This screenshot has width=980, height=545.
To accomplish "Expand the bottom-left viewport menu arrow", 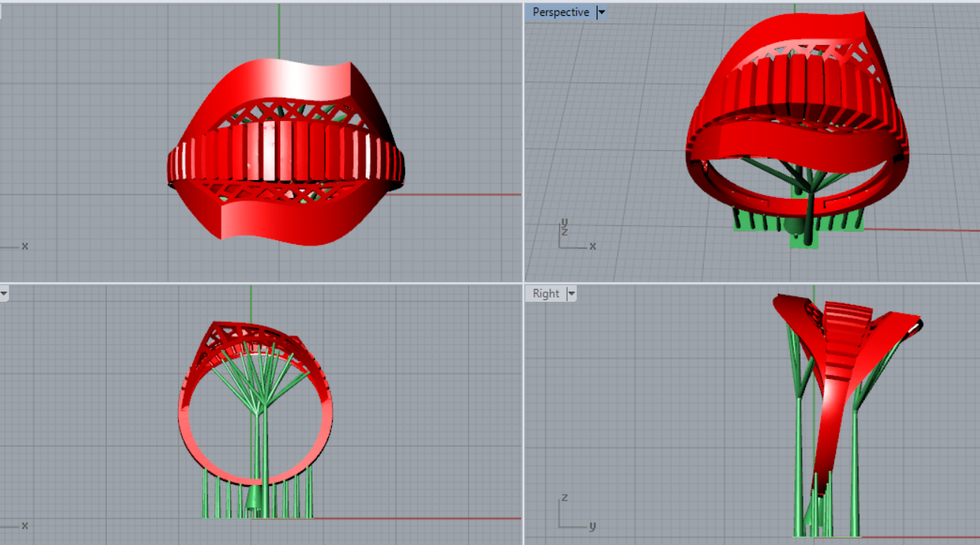I will (x=4, y=294).
